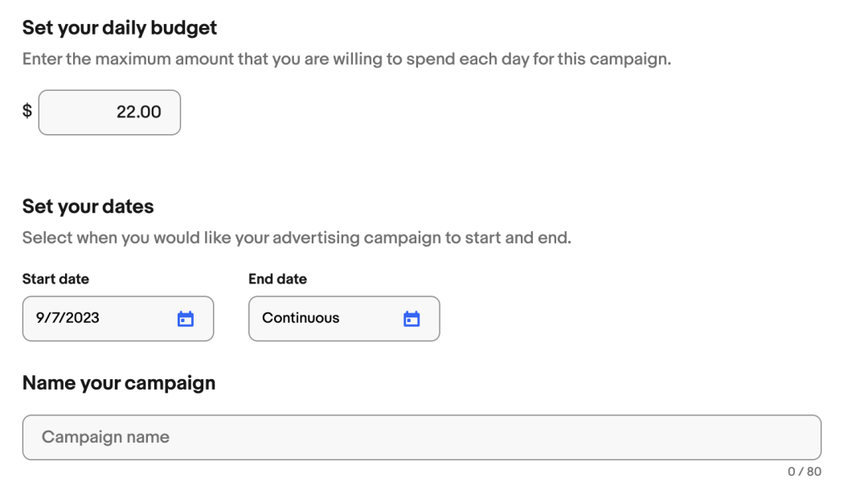Screen dimensions: 868x490
Task: Click the 'Name your campaign' heading
Action: pos(119,383)
